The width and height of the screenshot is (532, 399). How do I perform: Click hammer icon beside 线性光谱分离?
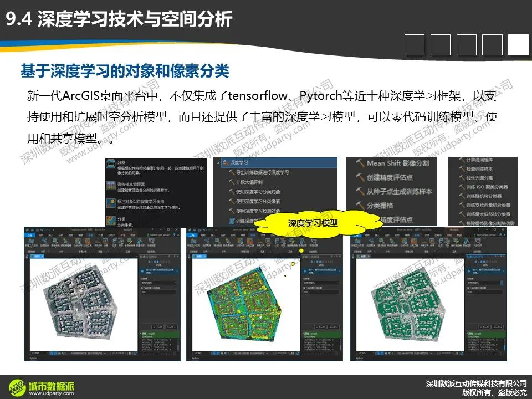[x=462, y=178]
